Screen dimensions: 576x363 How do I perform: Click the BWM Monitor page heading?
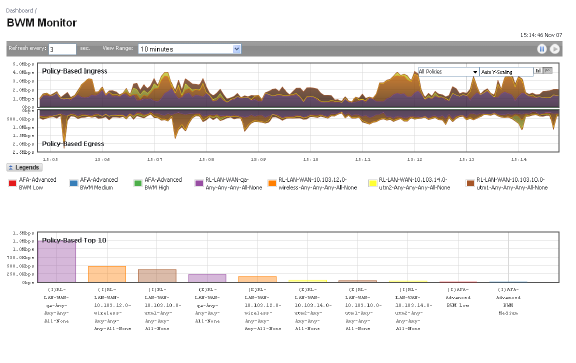(x=42, y=23)
